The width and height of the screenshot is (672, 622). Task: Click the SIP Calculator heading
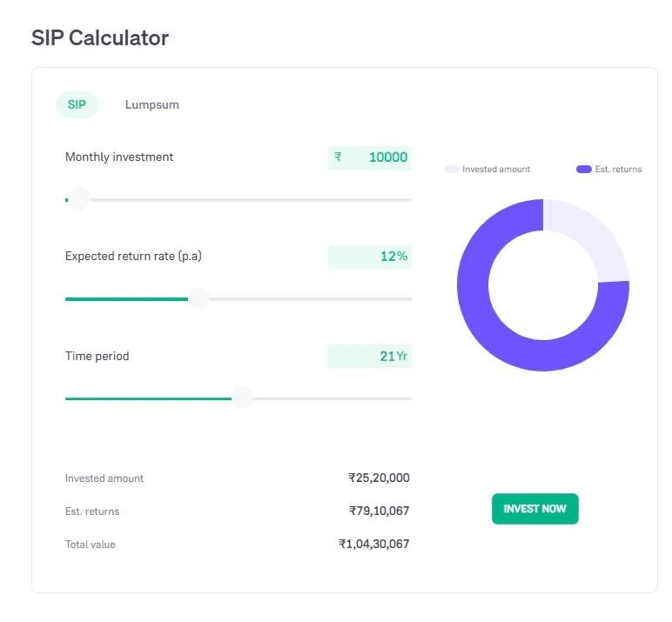(x=100, y=38)
